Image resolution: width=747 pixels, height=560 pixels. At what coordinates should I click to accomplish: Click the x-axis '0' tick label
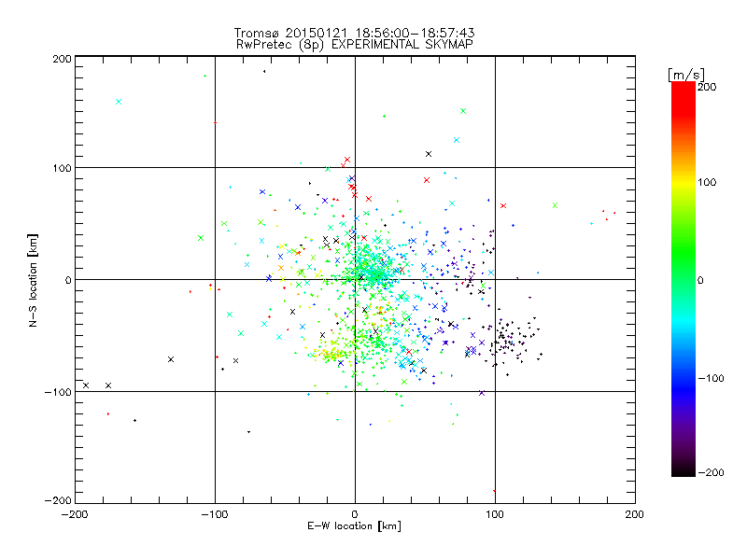click(x=355, y=514)
